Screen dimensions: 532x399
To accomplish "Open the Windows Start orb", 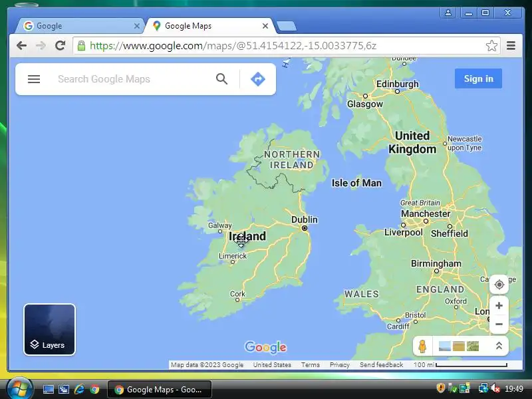I will point(19,388).
